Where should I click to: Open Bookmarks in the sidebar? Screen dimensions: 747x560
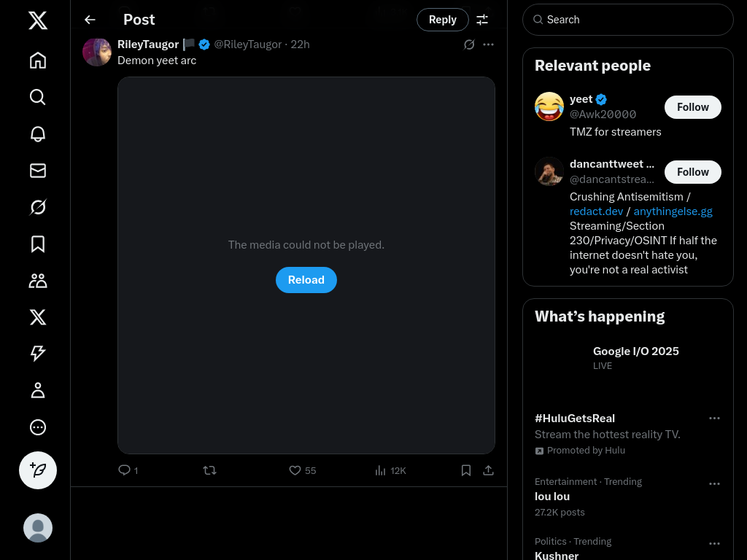pyautogui.click(x=38, y=244)
